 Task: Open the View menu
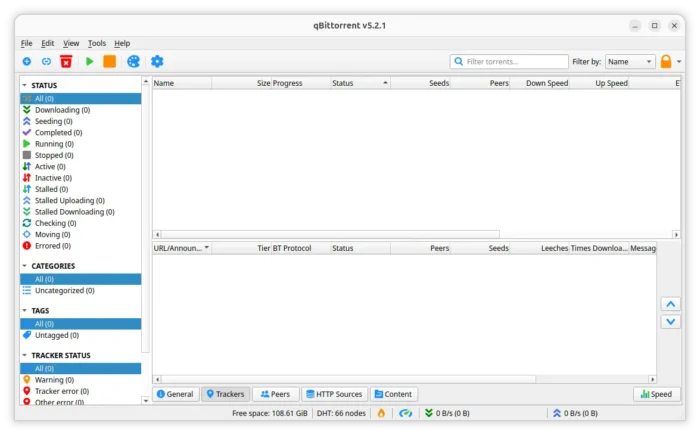[x=71, y=43]
